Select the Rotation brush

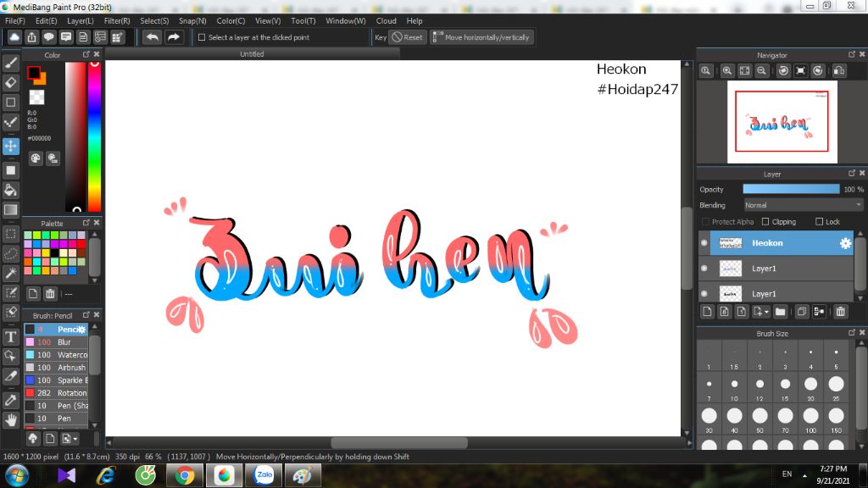(x=56, y=393)
